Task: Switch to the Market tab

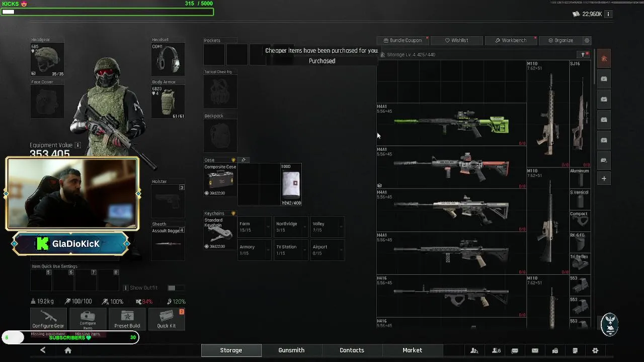Action: click(412, 350)
